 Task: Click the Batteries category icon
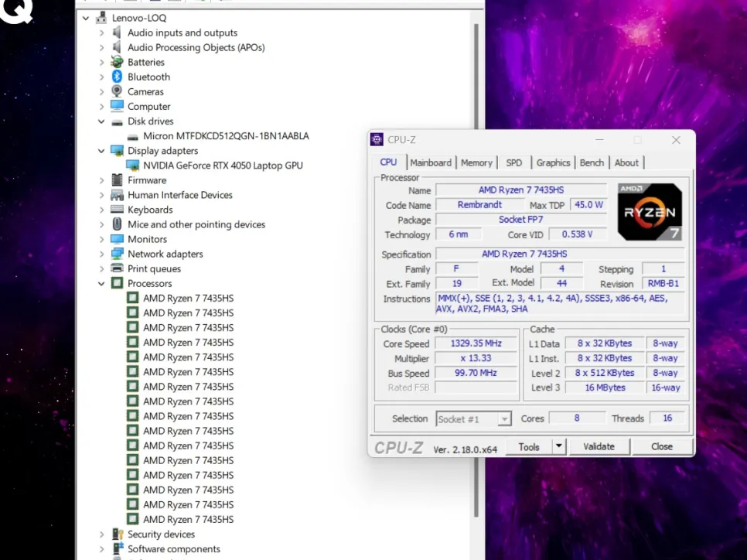pyautogui.click(x=118, y=62)
